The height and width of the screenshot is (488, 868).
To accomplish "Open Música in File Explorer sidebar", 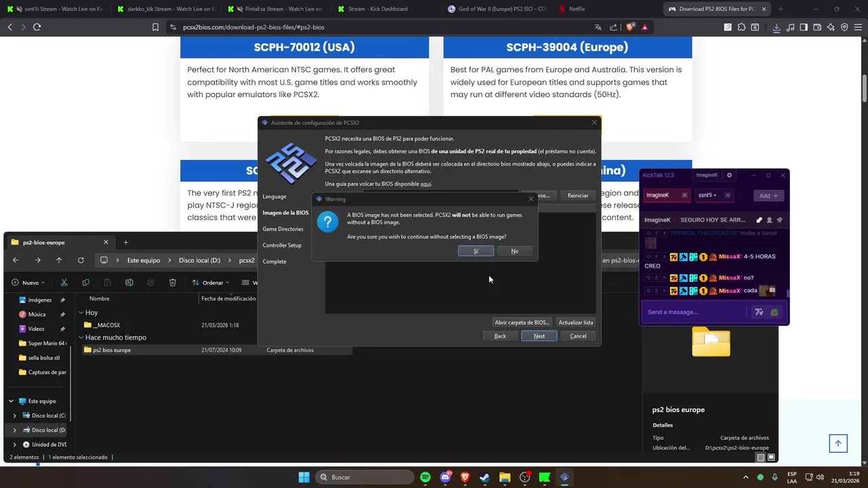I will click(37, 314).
